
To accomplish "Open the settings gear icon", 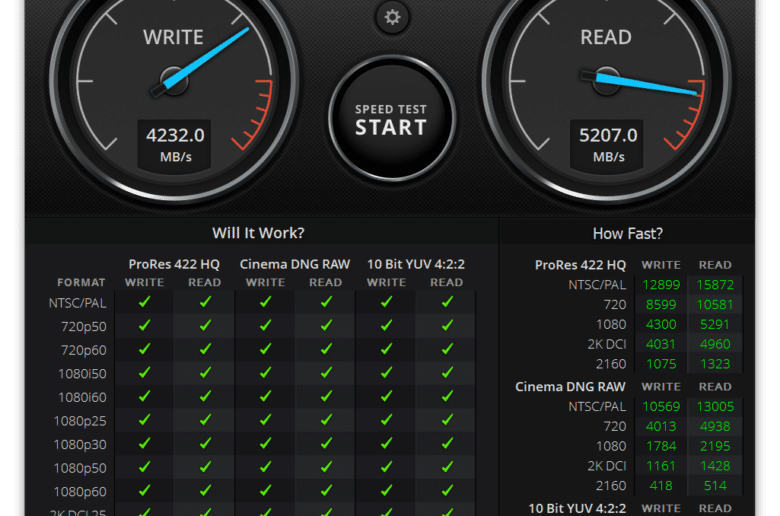I will click(x=392, y=17).
